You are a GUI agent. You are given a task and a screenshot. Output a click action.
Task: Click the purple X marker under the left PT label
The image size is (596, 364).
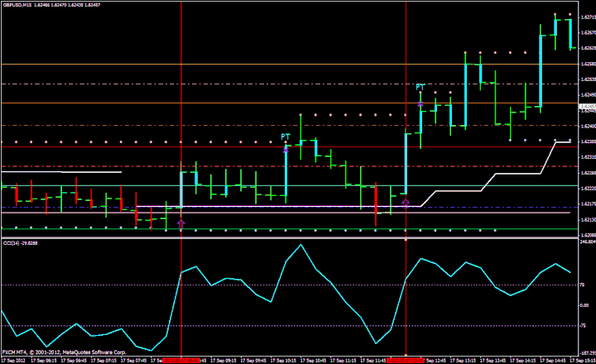coord(286,151)
